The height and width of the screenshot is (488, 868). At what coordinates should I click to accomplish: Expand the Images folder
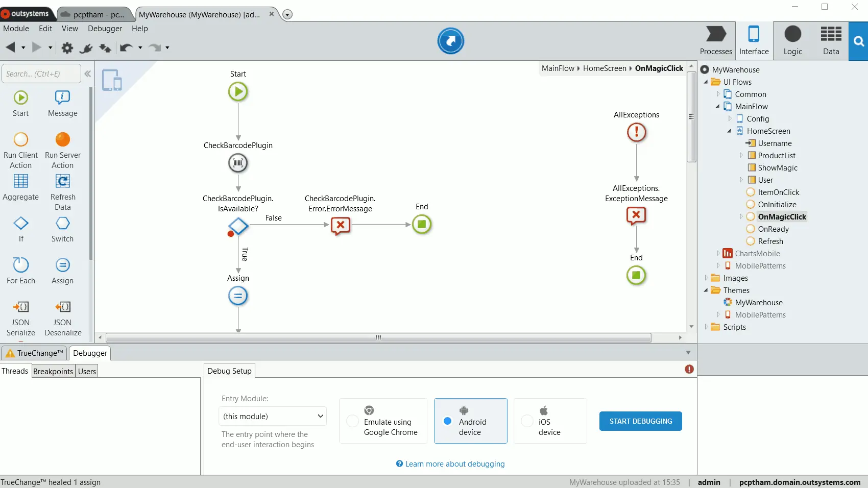pyautogui.click(x=706, y=278)
